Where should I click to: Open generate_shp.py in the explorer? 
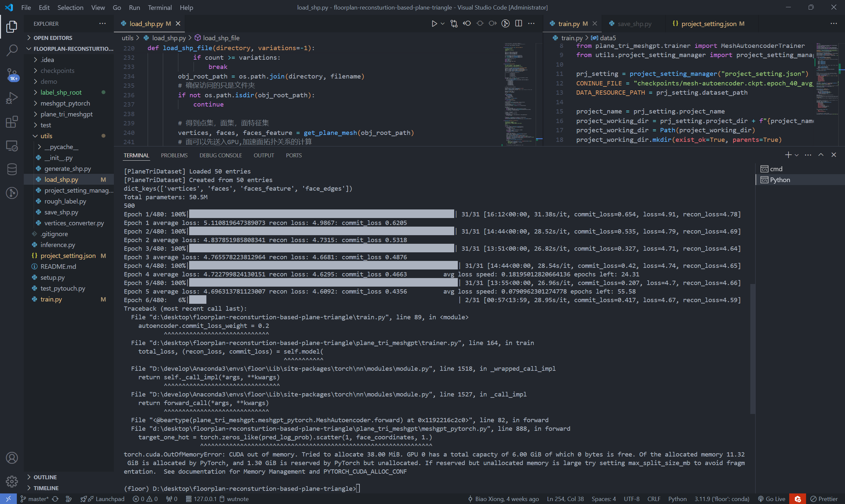click(69, 169)
